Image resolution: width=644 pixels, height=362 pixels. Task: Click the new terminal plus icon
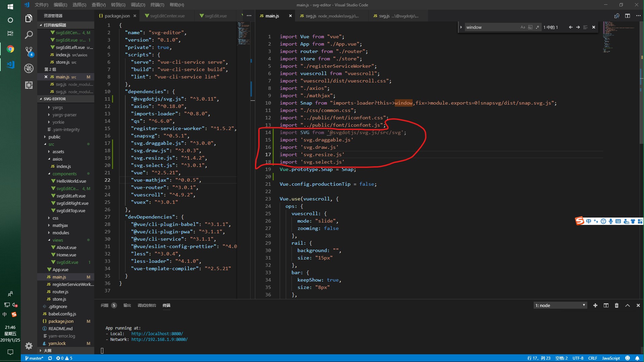(x=595, y=305)
